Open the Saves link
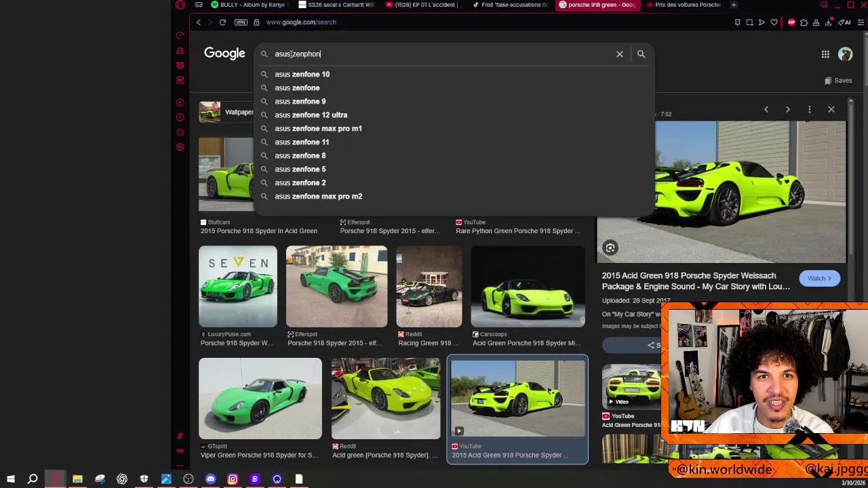 [838, 81]
